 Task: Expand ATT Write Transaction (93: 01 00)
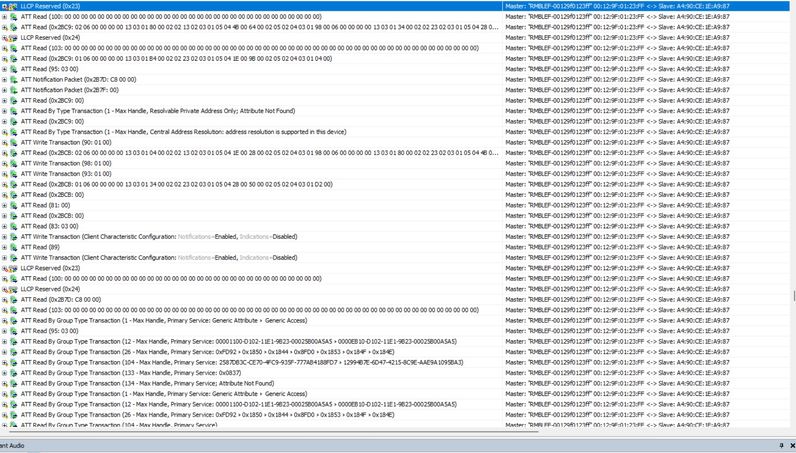[4, 174]
